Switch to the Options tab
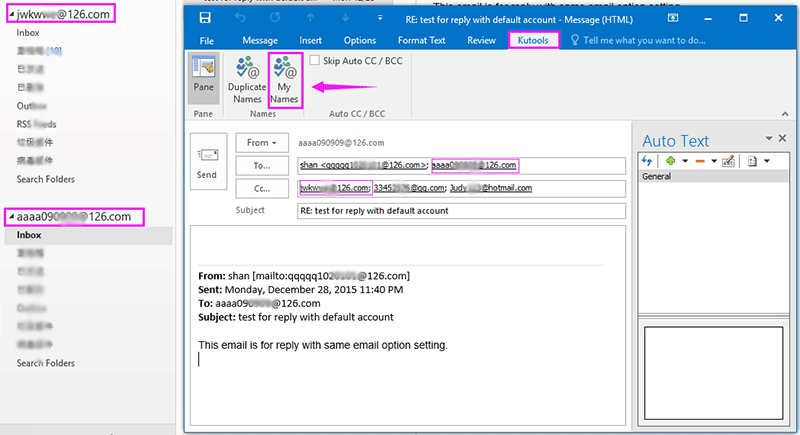Image resolution: width=800 pixels, height=435 pixels. [360, 40]
